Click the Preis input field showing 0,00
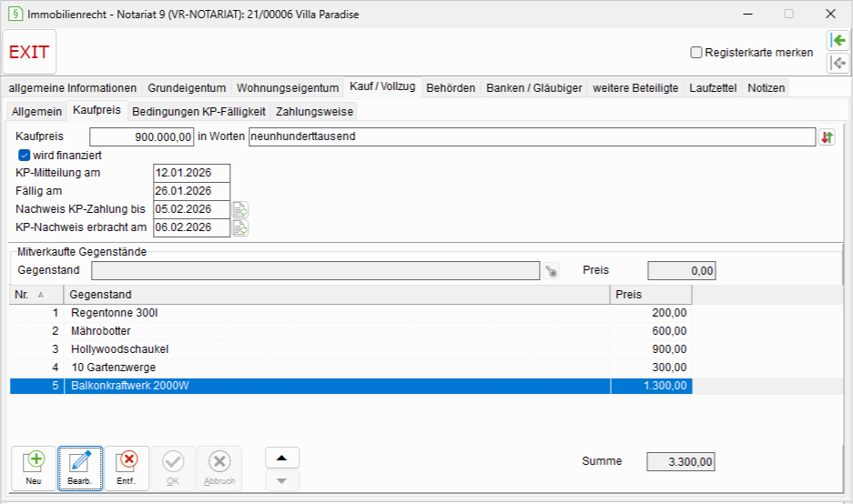This screenshot has width=853, height=504. coord(682,271)
